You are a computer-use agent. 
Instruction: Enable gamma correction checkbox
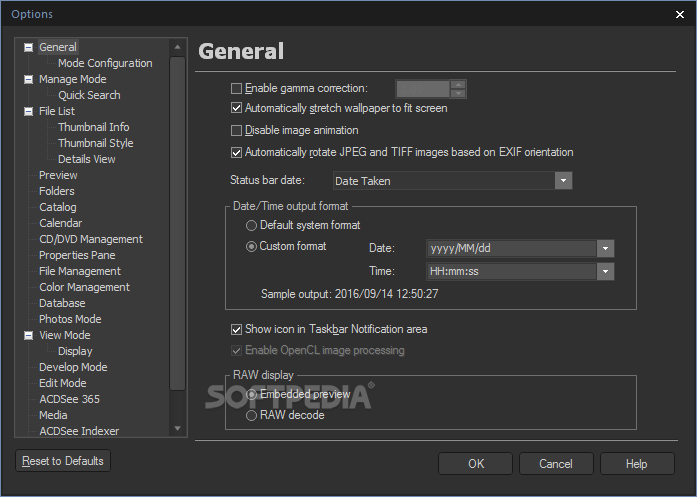(236, 89)
